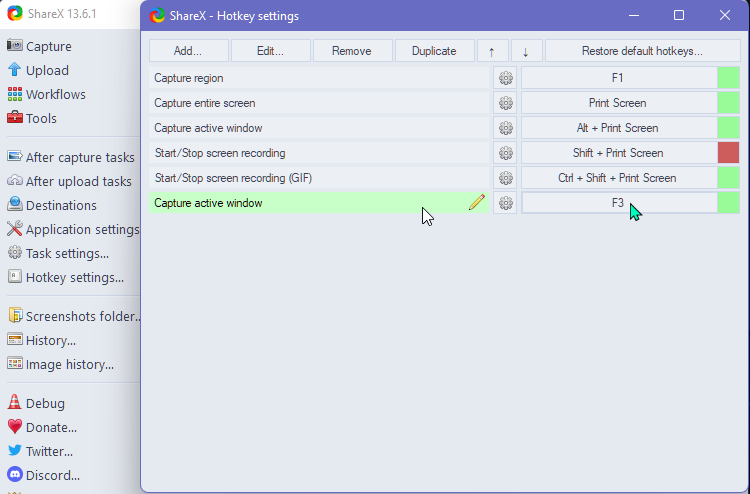Click ShareX logo icon in Hotkey settings title bar
The image size is (750, 494).
pos(157,16)
